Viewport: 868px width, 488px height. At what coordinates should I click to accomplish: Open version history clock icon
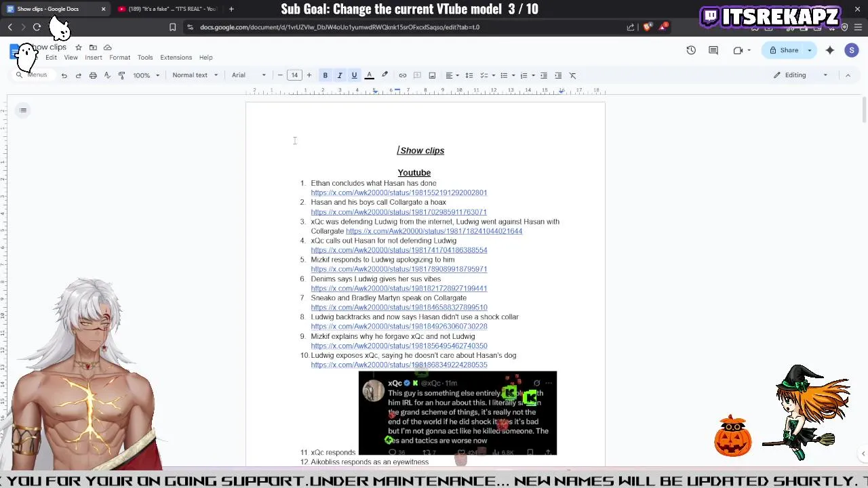pos(691,50)
